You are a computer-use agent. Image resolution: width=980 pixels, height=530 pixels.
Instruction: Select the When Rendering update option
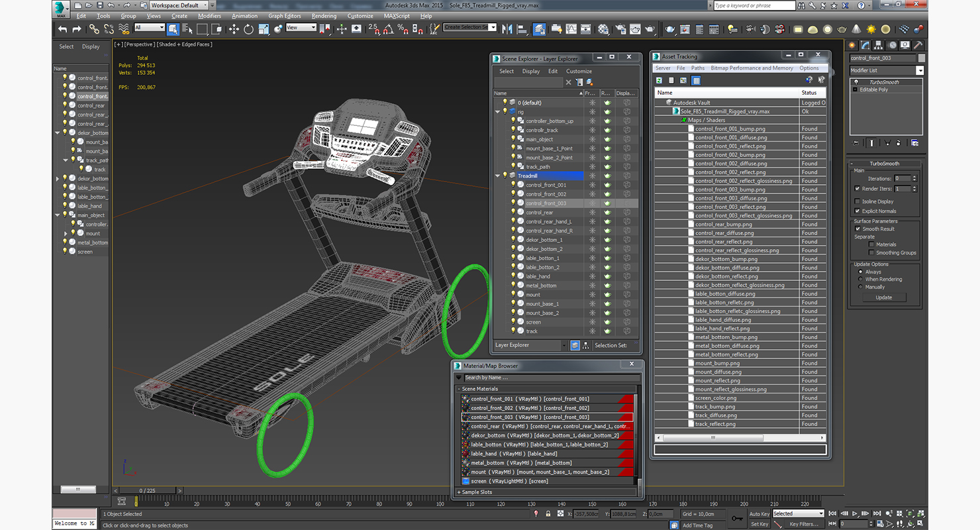click(861, 279)
